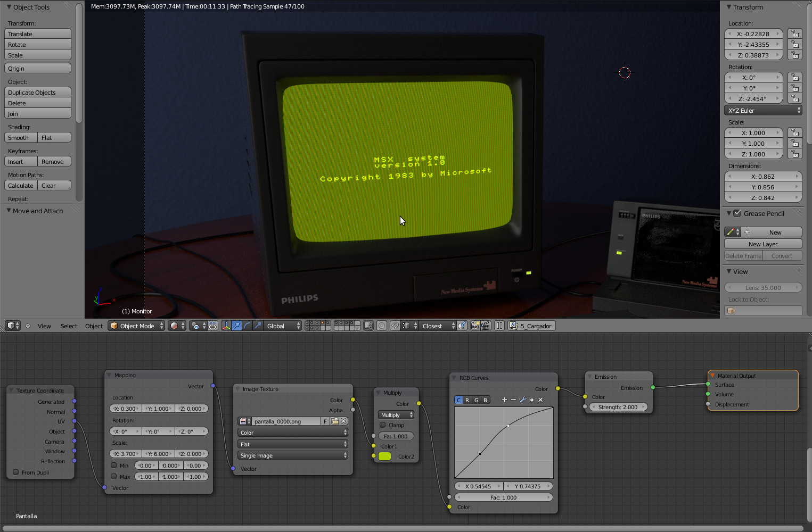This screenshot has width=812, height=532.
Task: Toggle fake user F for pantalla_0000.png
Action: [325, 421]
